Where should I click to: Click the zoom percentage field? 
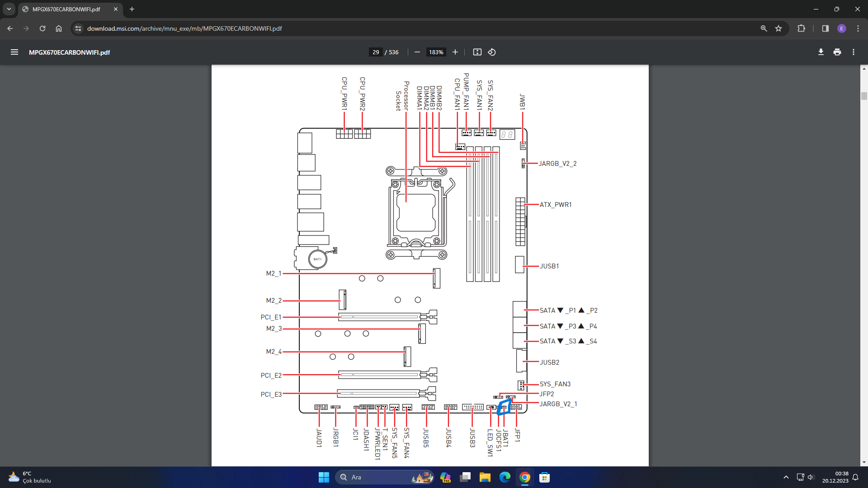tap(436, 52)
